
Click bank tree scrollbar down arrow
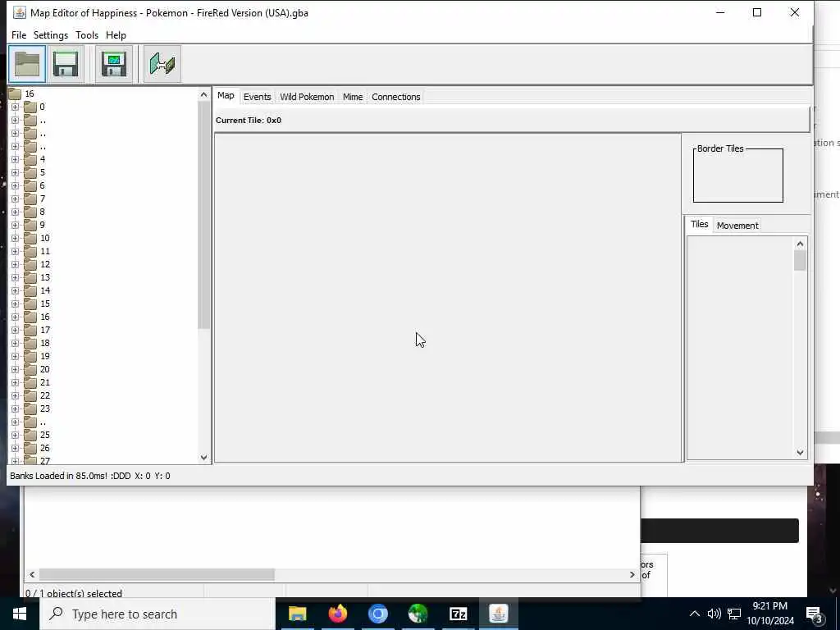[203, 457]
